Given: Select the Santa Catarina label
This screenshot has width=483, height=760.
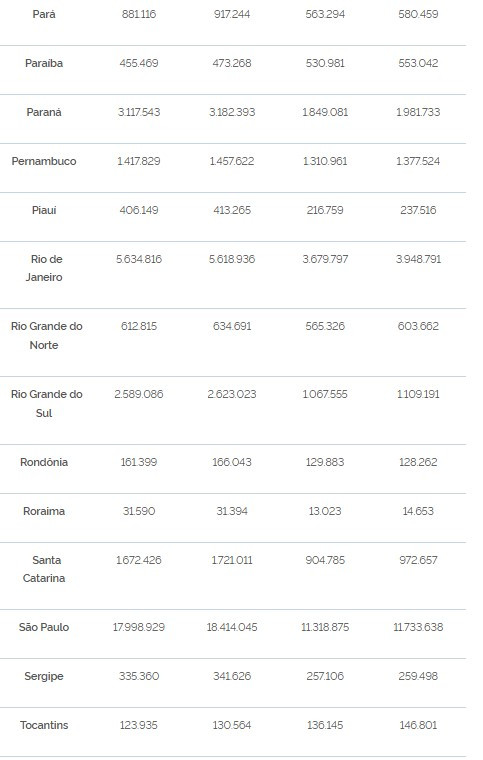Looking at the screenshot, I should [44, 569].
